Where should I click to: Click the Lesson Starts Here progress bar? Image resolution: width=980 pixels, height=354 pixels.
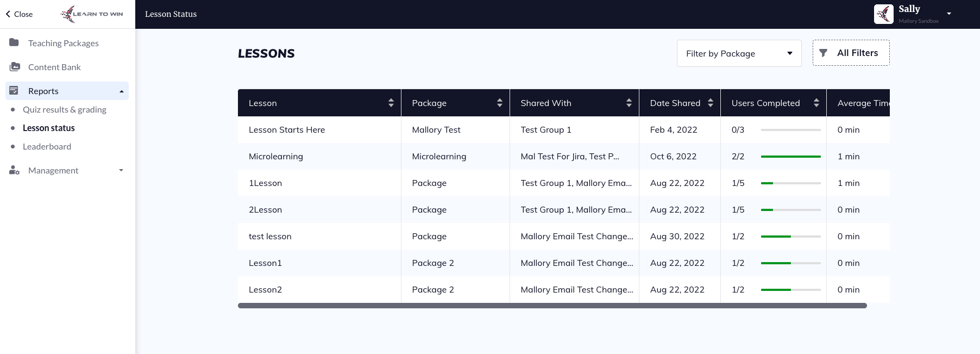(x=791, y=130)
